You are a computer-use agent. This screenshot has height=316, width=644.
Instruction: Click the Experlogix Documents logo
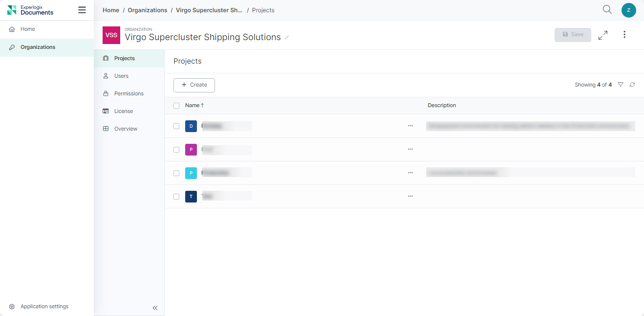point(30,10)
